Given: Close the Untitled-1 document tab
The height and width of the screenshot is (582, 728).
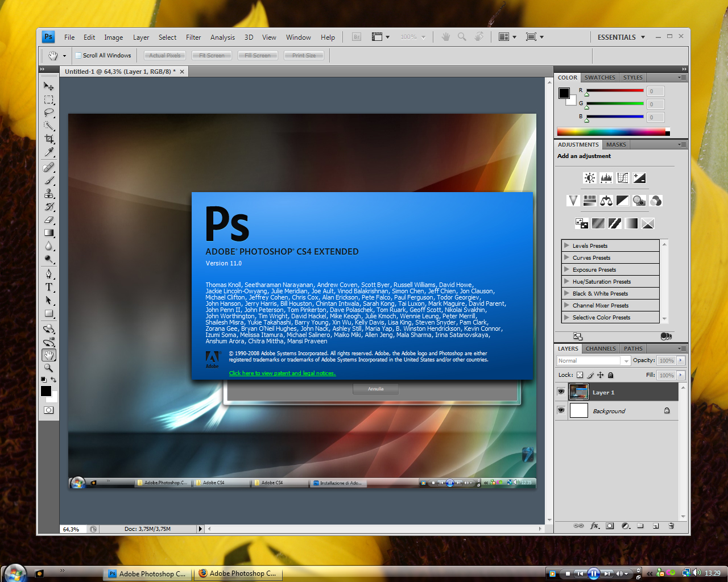Looking at the screenshot, I should click(x=182, y=72).
